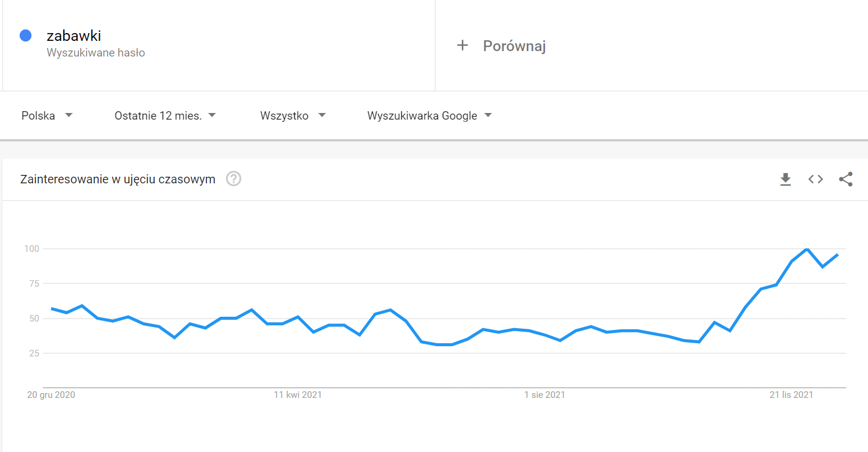Open the embed code icon
The image size is (868, 452).
tap(815, 179)
